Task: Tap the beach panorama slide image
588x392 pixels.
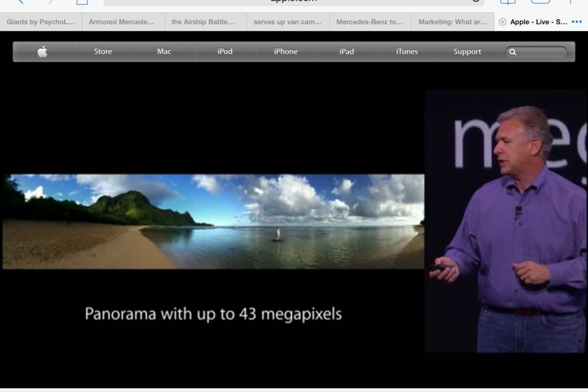Action: [213, 221]
